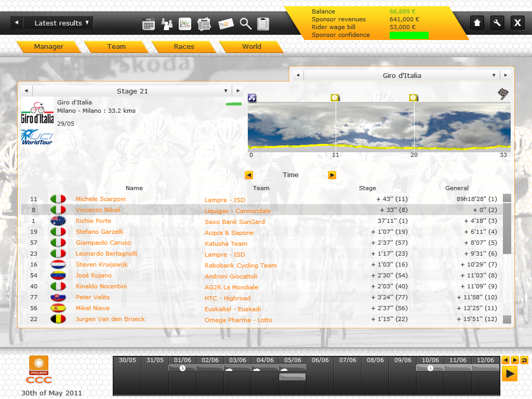Screen dimensions: 532x399
Task: Open the team riders group icon
Action: (167, 24)
